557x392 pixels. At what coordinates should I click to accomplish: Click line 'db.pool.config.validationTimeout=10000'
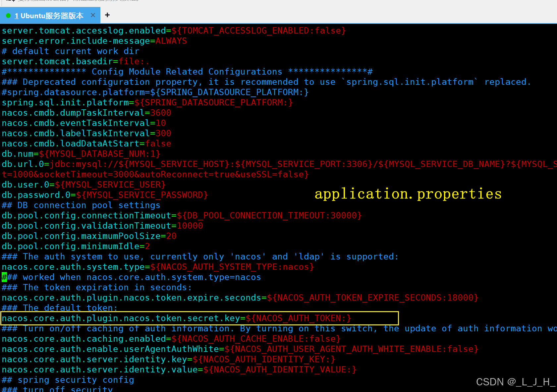click(x=102, y=226)
